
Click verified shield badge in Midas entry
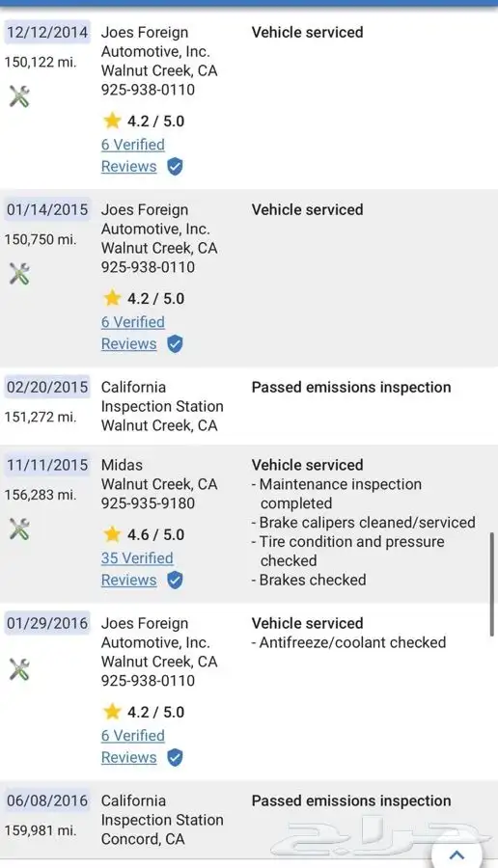[175, 581]
